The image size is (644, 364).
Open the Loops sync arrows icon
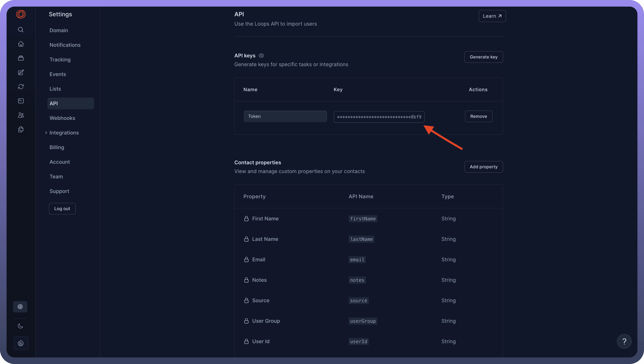[x=21, y=86]
